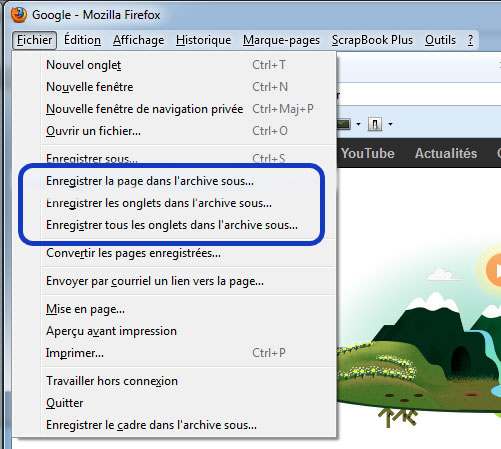Click the YouTube link in Google bar
Image resolution: width=501 pixels, height=449 pixels.
click(x=367, y=153)
